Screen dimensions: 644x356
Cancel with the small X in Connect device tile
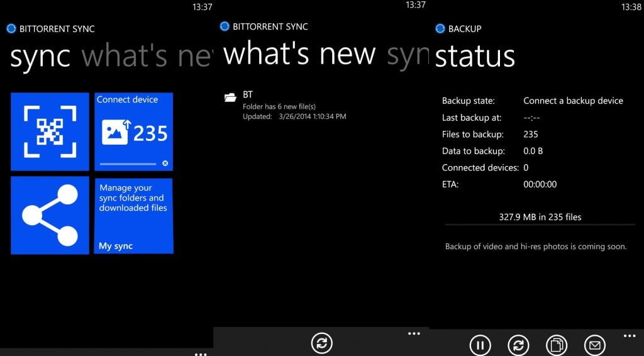click(165, 164)
